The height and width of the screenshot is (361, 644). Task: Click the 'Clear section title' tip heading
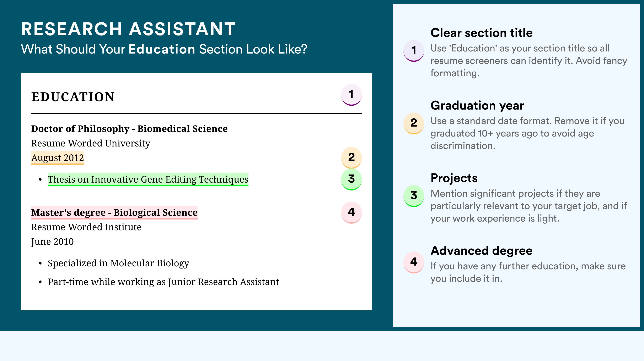[x=482, y=33]
